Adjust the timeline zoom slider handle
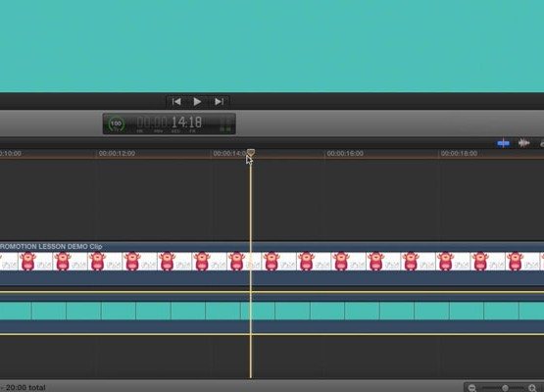 [x=506, y=388]
